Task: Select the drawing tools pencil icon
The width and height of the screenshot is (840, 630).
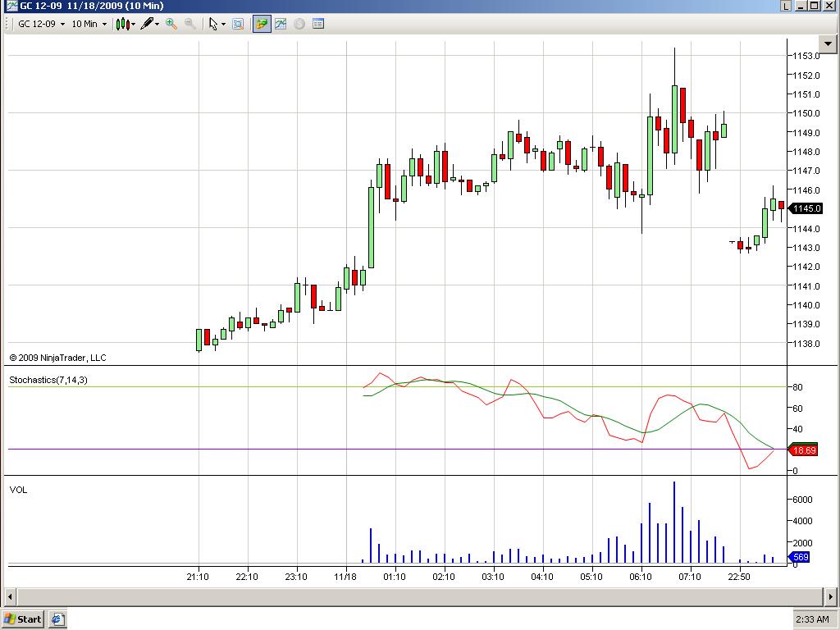Action: click(149, 24)
